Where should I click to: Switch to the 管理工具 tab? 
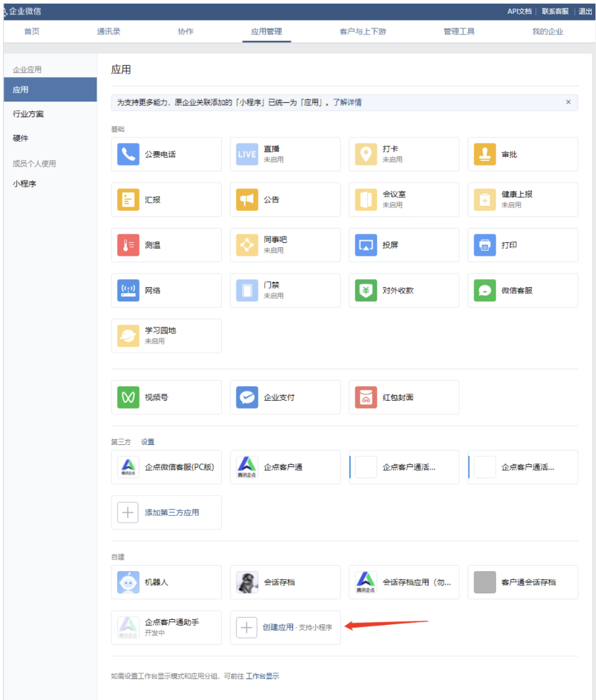tap(459, 31)
